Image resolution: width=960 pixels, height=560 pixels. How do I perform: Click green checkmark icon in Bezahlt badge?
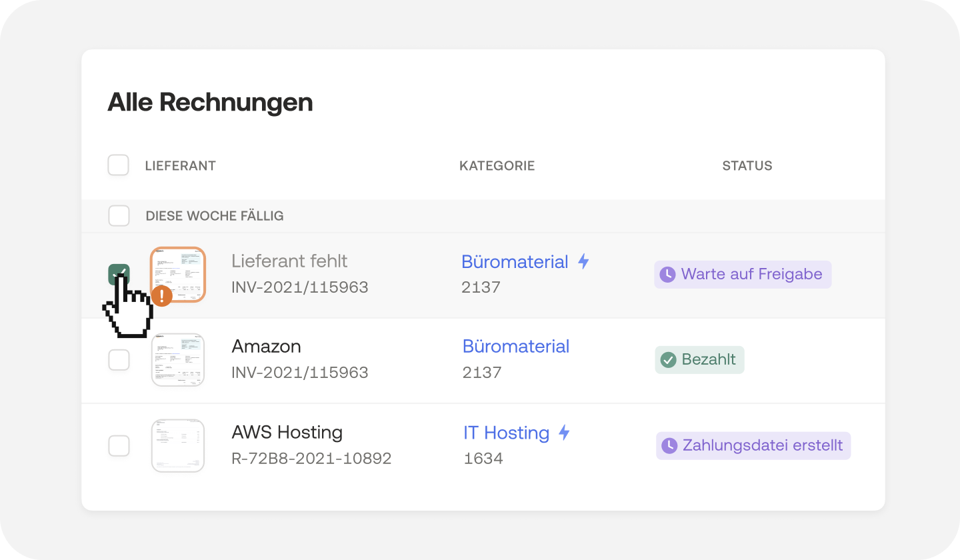pyautogui.click(x=668, y=360)
